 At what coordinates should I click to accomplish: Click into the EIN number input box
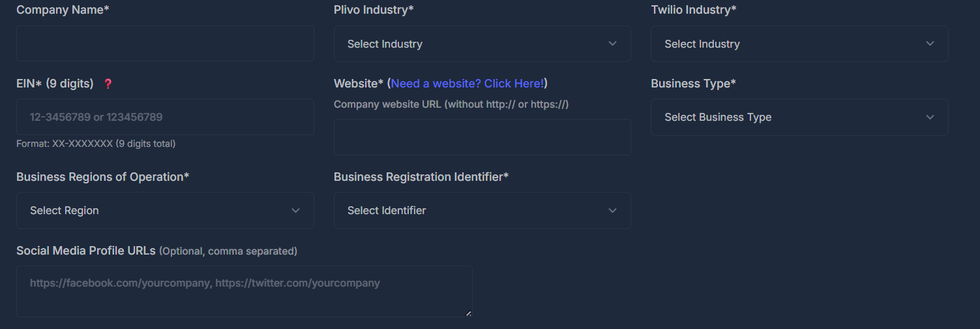tap(165, 117)
